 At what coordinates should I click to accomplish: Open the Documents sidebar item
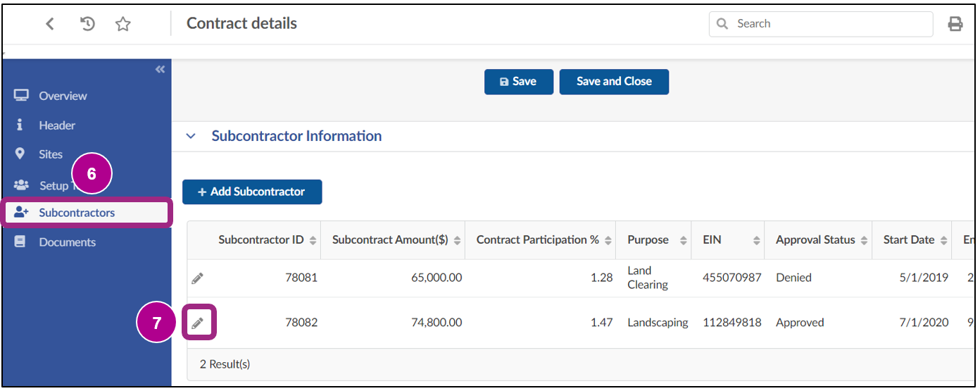pyautogui.click(x=86, y=242)
